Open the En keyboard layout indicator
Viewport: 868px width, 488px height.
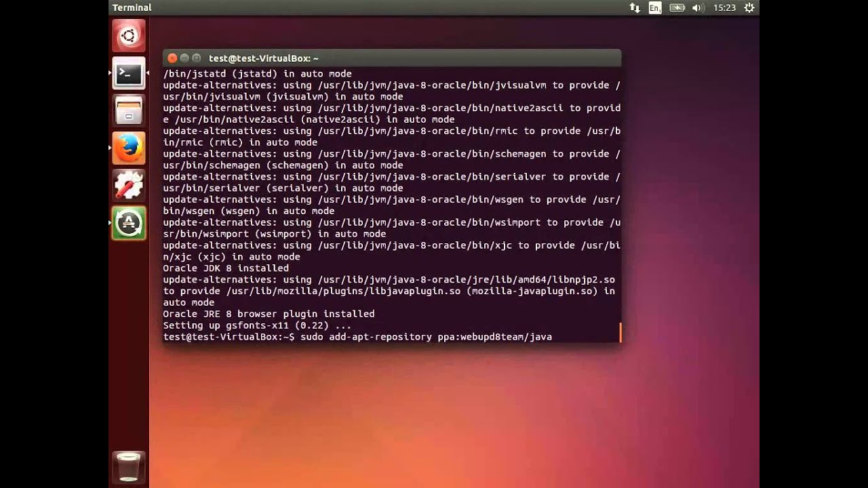tap(655, 7)
